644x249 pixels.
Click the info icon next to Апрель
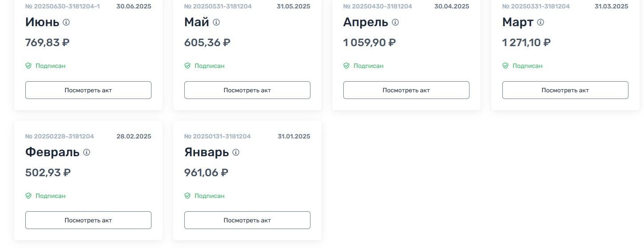[x=395, y=22]
